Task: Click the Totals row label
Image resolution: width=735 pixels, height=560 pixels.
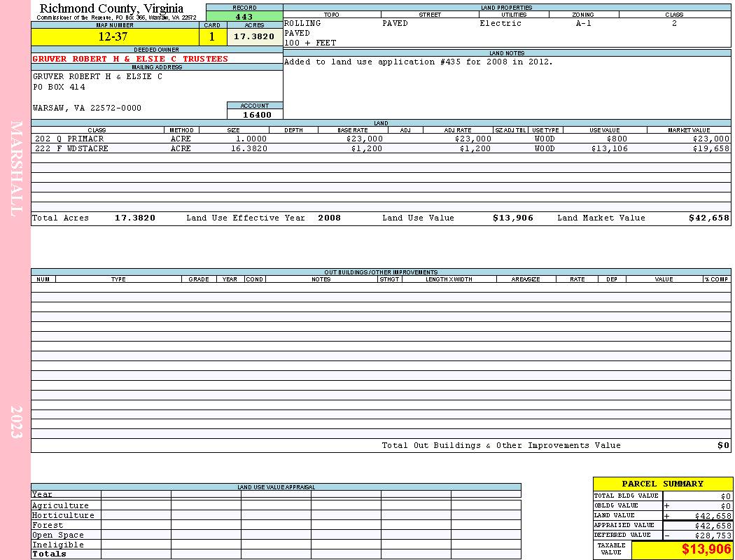Action: [x=49, y=554]
